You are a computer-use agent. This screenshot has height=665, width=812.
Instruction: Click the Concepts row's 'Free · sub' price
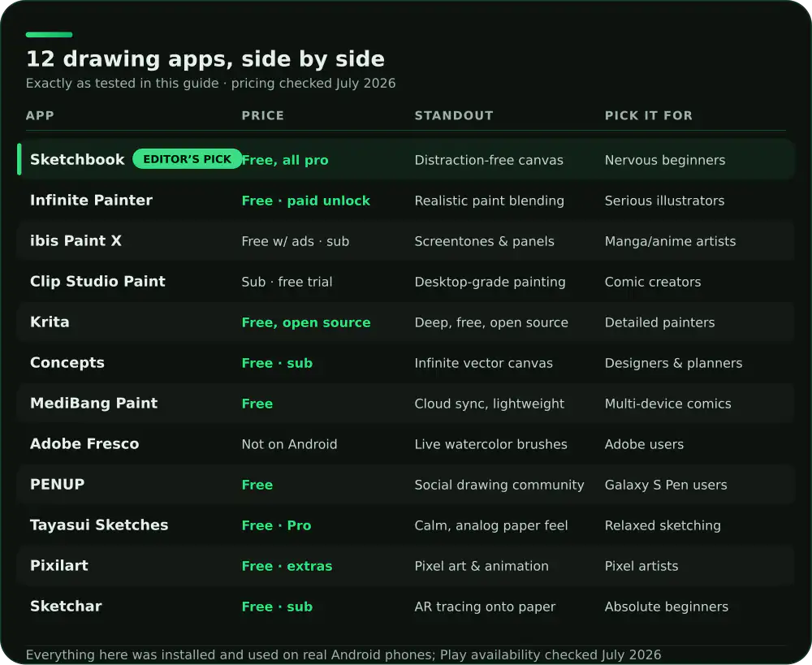point(277,363)
